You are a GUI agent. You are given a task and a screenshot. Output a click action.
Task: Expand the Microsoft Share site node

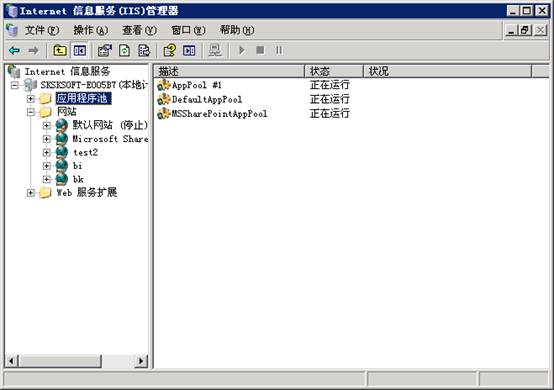point(47,139)
